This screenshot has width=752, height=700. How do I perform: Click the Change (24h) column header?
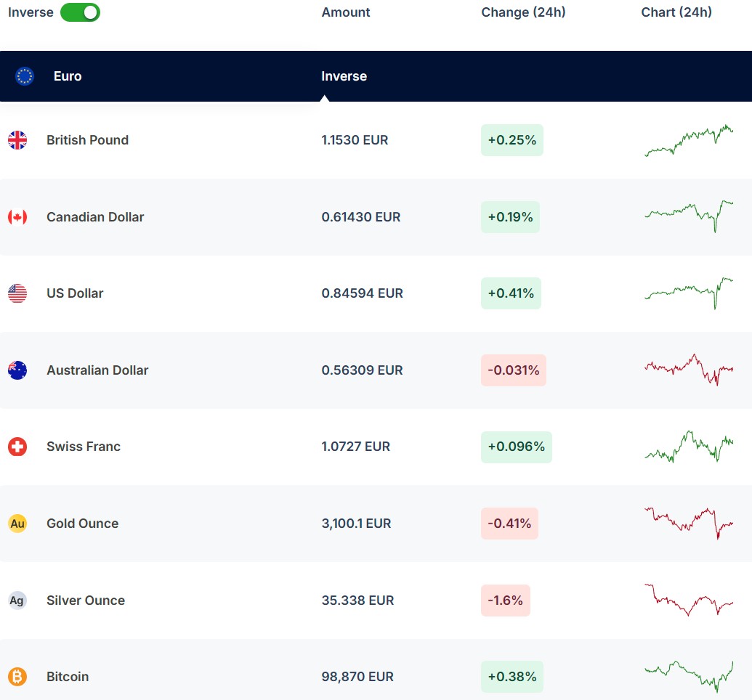pos(523,12)
